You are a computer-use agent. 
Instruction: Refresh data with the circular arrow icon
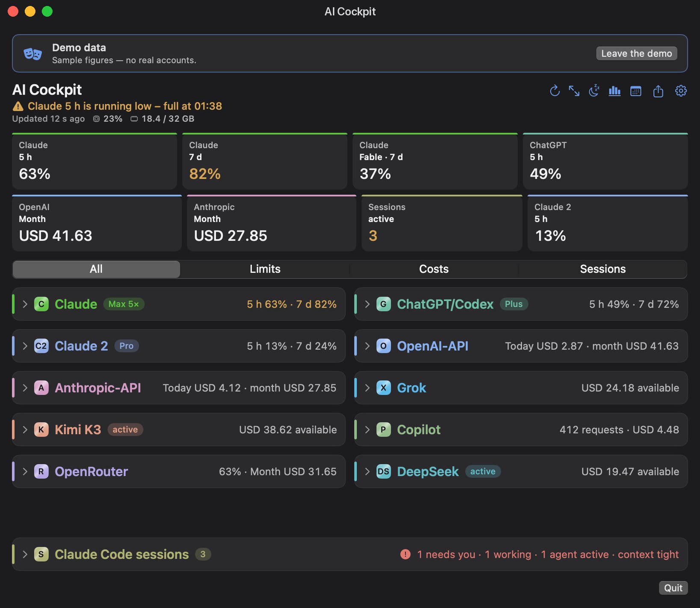click(x=555, y=91)
